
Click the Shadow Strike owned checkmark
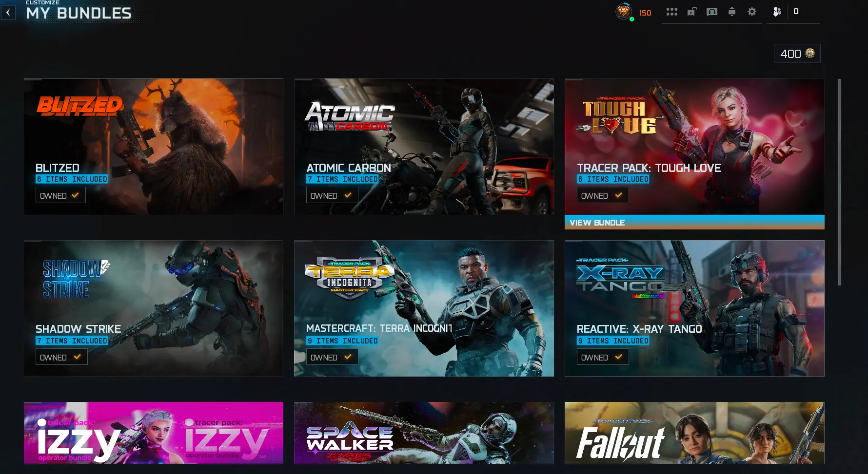77,357
